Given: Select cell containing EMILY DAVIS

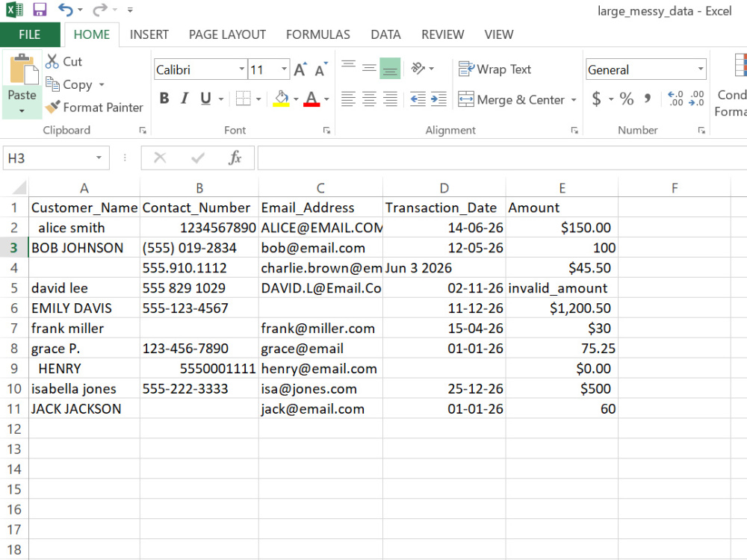Looking at the screenshot, I should click(84, 308).
